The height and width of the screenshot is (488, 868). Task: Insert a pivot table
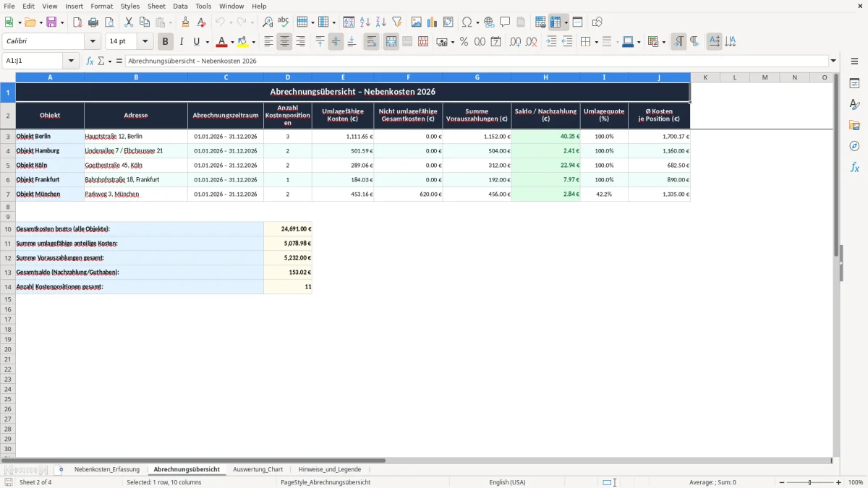(x=448, y=22)
